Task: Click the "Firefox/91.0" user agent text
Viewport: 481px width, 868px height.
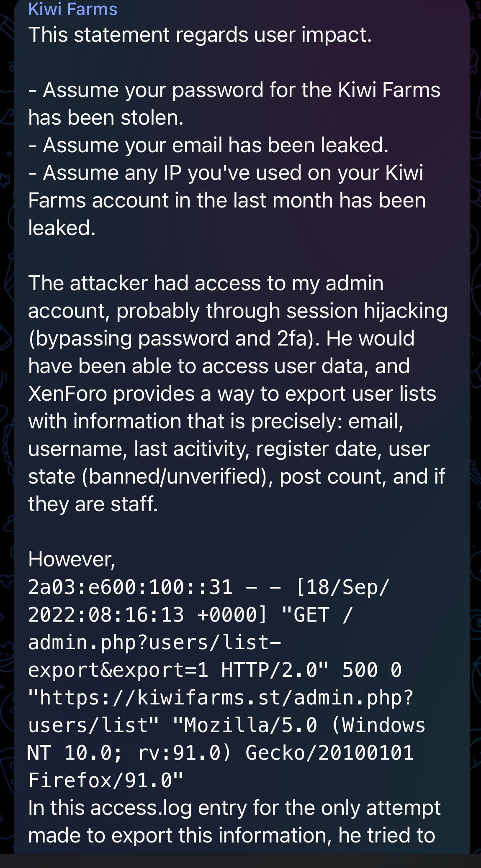Action: (x=106, y=781)
